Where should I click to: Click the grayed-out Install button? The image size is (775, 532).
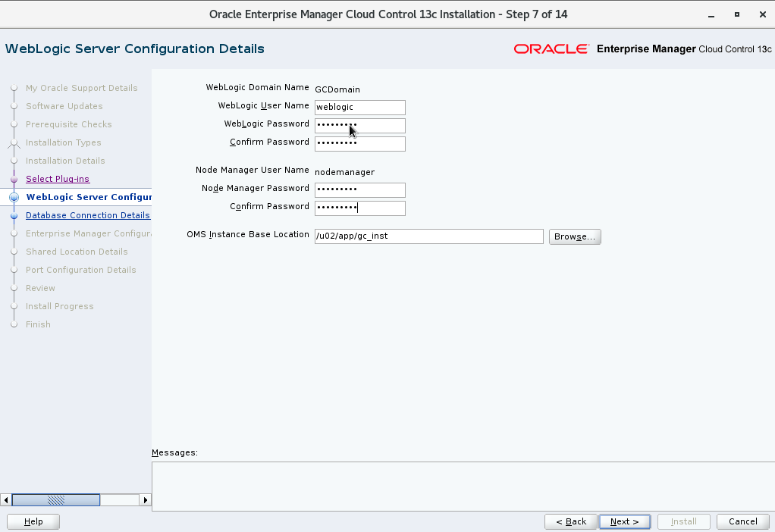[683, 521]
